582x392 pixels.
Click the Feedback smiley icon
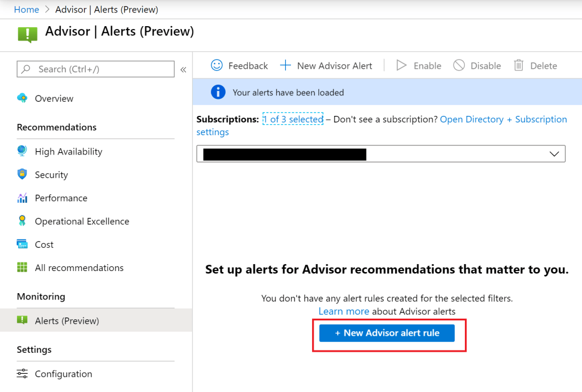click(x=217, y=65)
